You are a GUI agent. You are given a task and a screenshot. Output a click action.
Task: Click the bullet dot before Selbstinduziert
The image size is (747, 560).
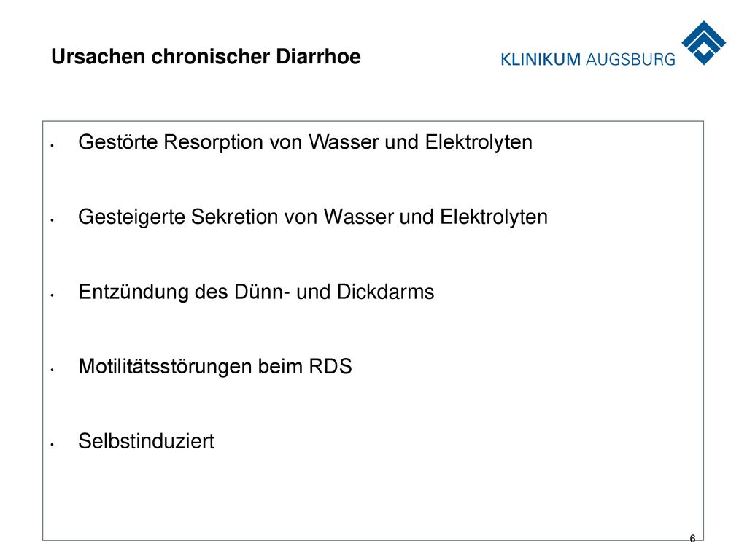tap(52, 444)
